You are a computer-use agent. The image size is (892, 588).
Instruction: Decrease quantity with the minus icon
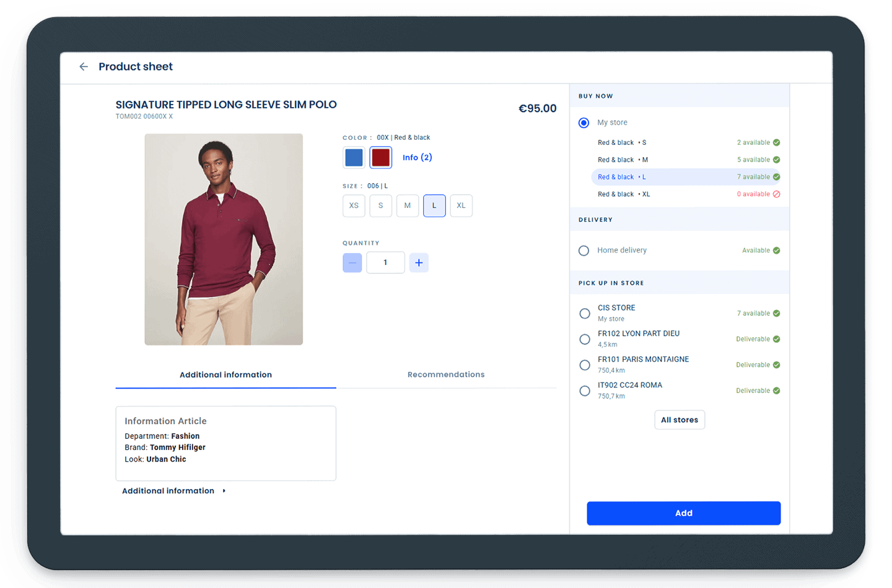coord(352,263)
